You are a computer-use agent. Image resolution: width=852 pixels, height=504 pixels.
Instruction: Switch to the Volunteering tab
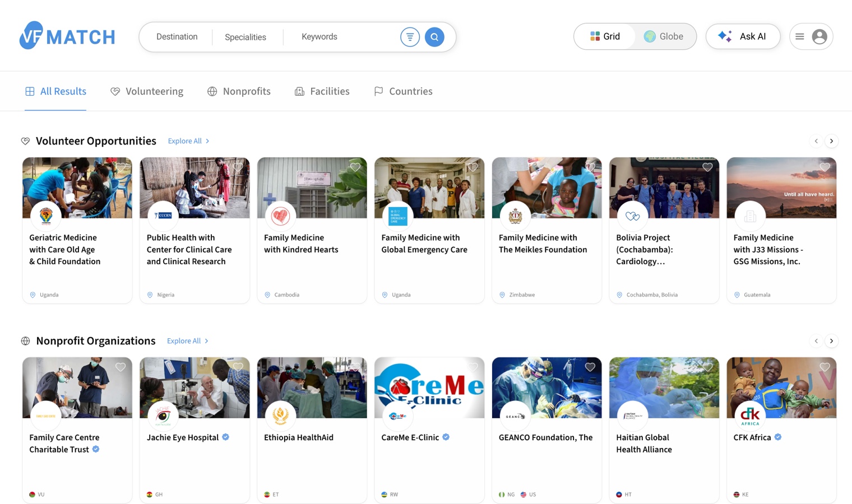[147, 91]
